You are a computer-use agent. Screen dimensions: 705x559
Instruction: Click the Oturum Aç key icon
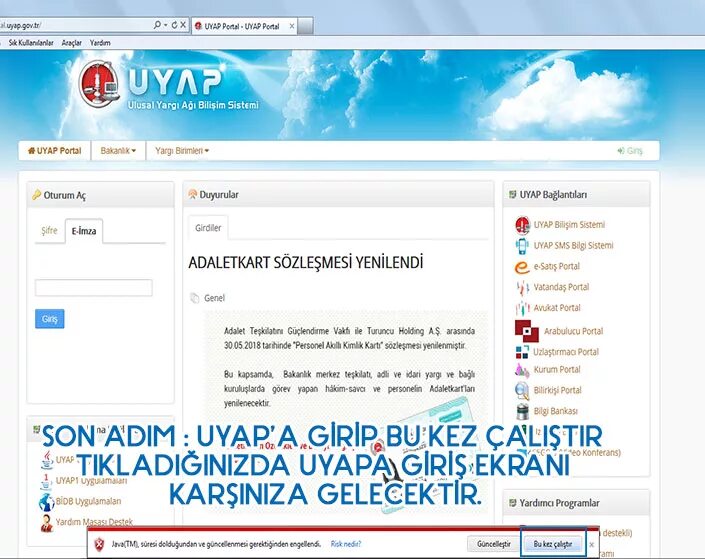pyautogui.click(x=36, y=195)
